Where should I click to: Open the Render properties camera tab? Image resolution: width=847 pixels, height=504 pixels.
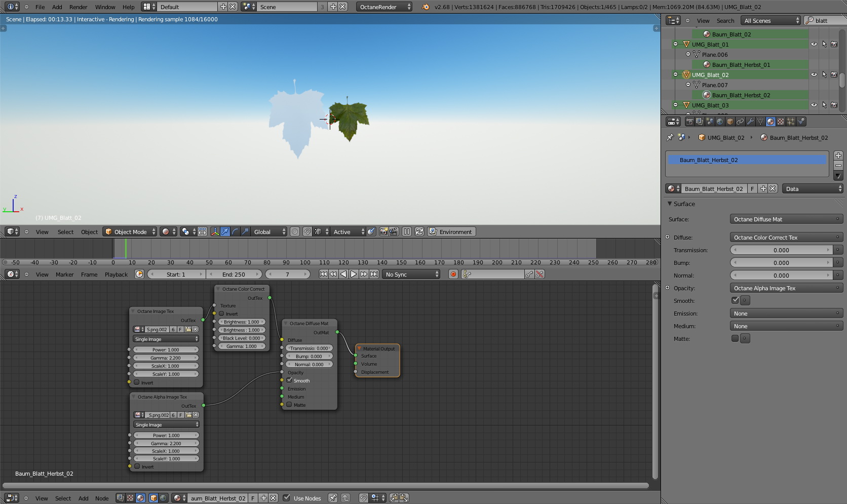pos(689,122)
